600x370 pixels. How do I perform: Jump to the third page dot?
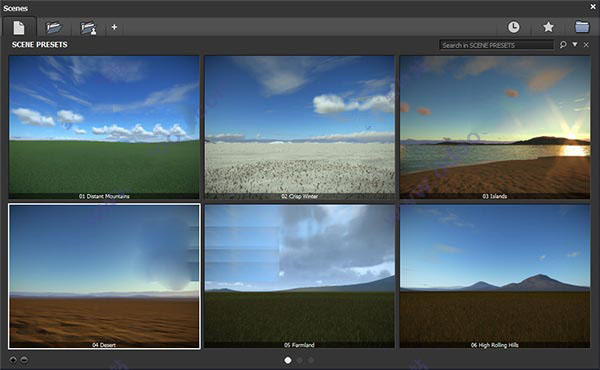pos(311,360)
